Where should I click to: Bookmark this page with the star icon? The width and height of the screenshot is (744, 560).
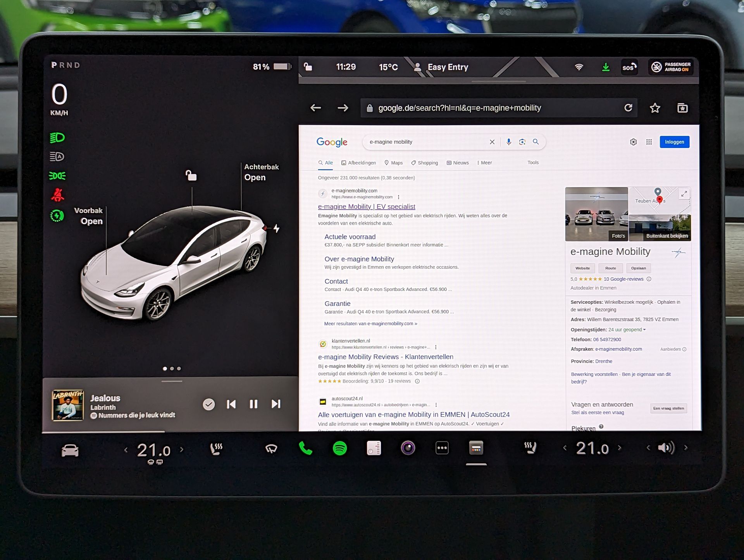[655, 108]
